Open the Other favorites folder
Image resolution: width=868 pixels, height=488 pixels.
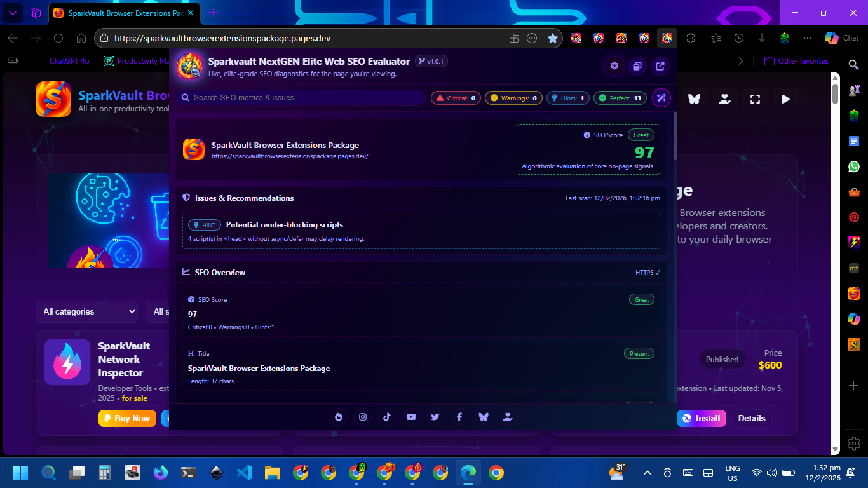(x=796, y=61)
